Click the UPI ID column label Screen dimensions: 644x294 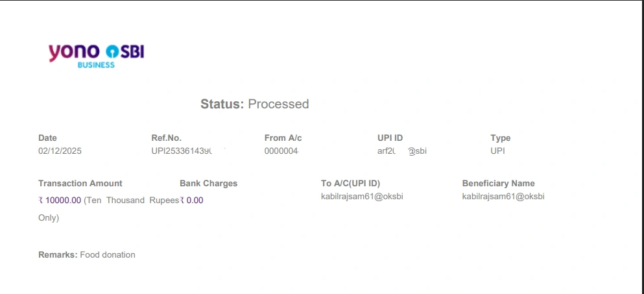tap(390, 138)
